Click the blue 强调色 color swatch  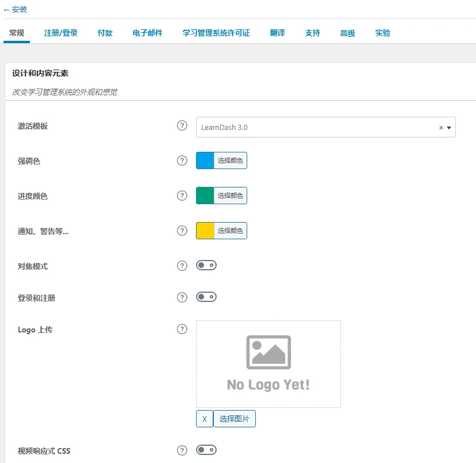[206, 160]
